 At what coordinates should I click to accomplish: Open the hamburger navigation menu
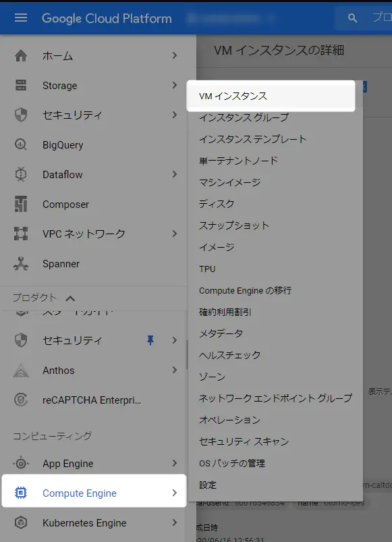[x=21, y=18]
